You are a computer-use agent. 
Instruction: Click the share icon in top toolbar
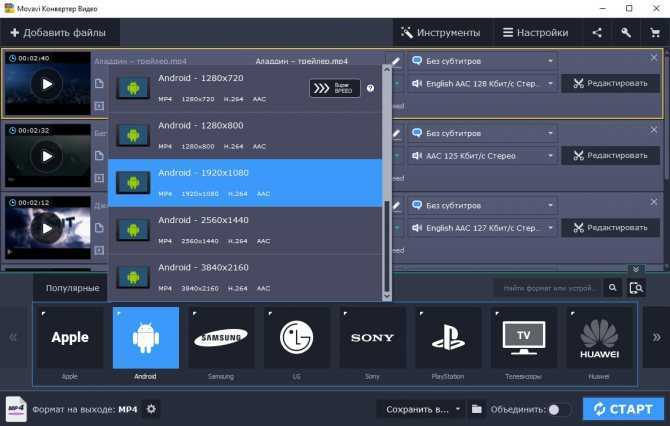597,32
